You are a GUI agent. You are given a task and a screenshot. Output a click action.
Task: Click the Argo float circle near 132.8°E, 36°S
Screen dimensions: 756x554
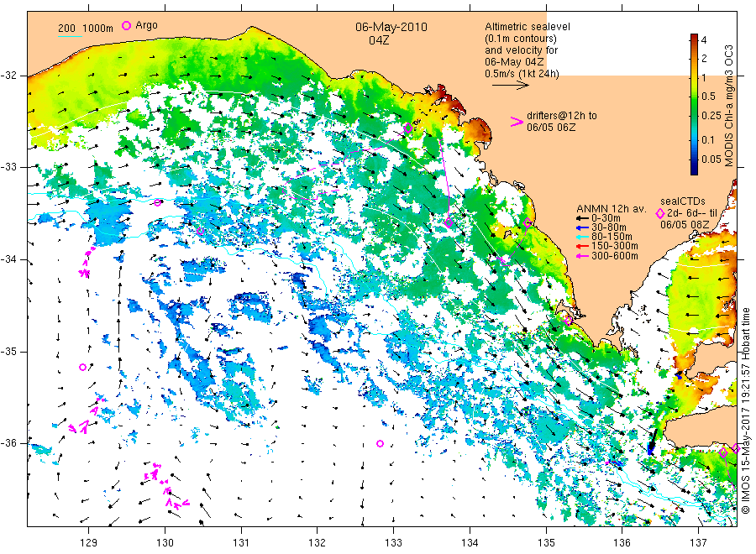click(x=380, y=444)
